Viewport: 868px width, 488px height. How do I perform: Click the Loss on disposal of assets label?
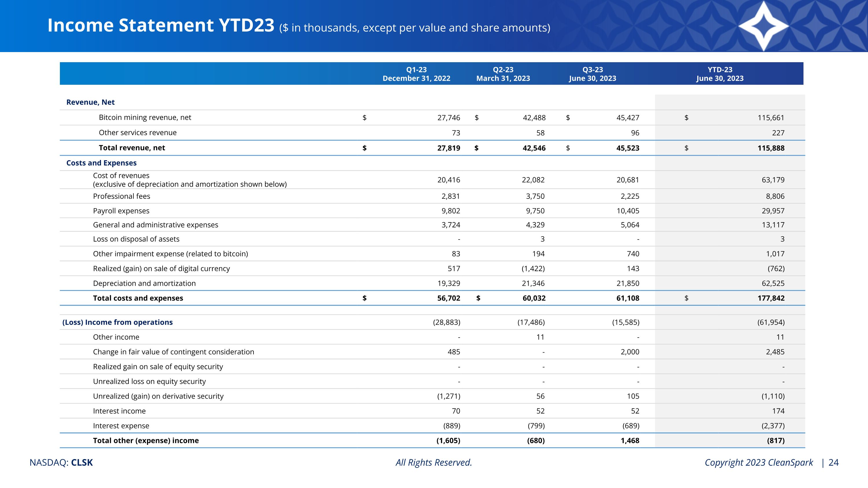pyautogui.click(x=136, y=239)
